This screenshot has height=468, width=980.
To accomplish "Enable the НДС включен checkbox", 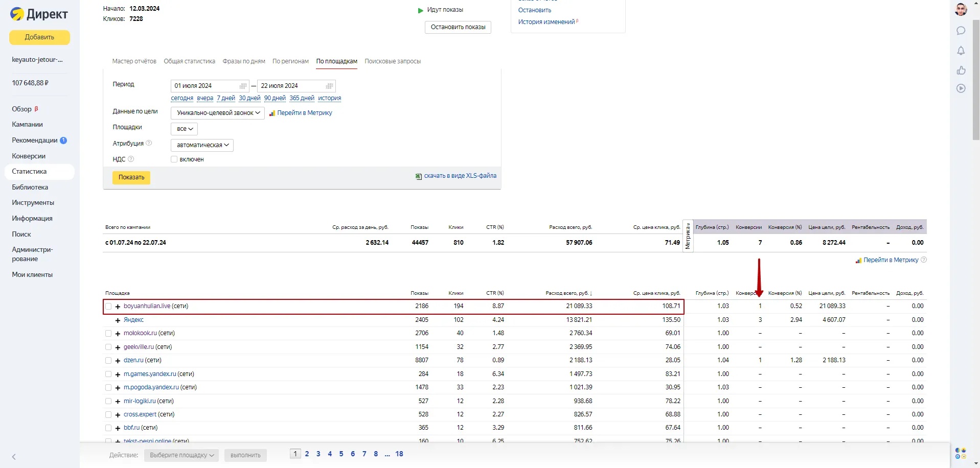I will [174, 159].
